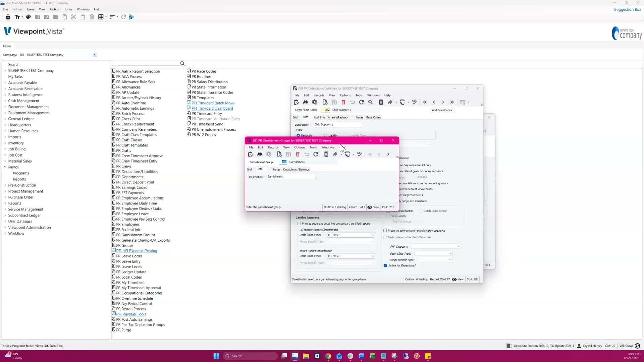Click the Add Basis Codes button
644x362 pixels.
pyautogui.click(x=442, y=110)
